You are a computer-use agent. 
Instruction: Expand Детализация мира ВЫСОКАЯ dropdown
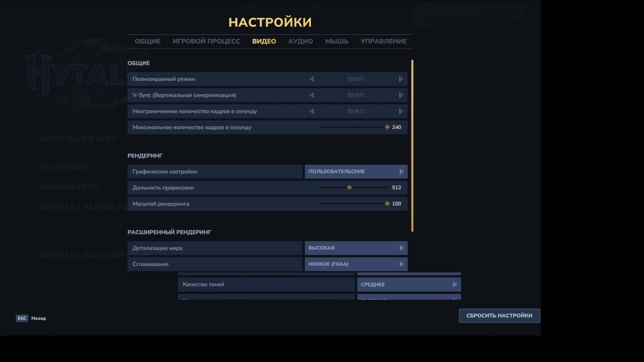(356, 248)
